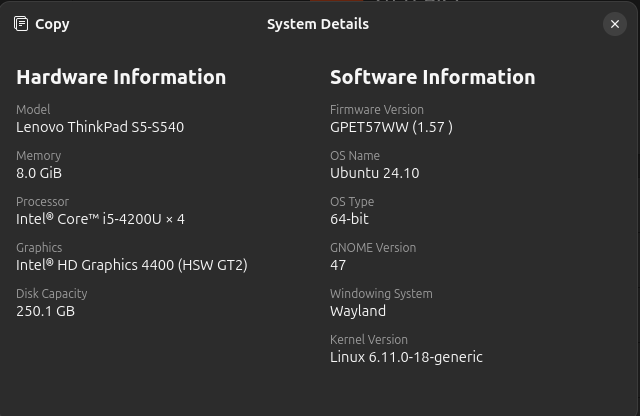The width and height of the screenshot is (640, 416).
Task: Click the Disk Capacity label
Action: (x=52, y=294)
